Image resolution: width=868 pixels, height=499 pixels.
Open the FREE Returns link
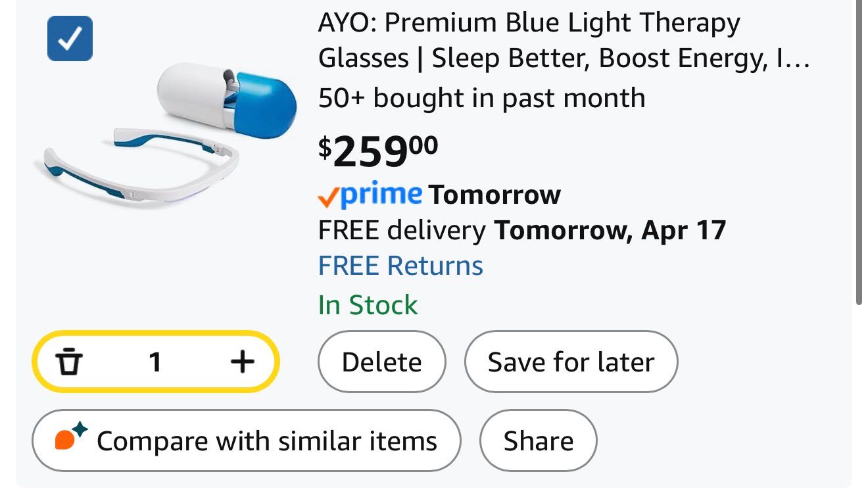click(x=400, y=266)
